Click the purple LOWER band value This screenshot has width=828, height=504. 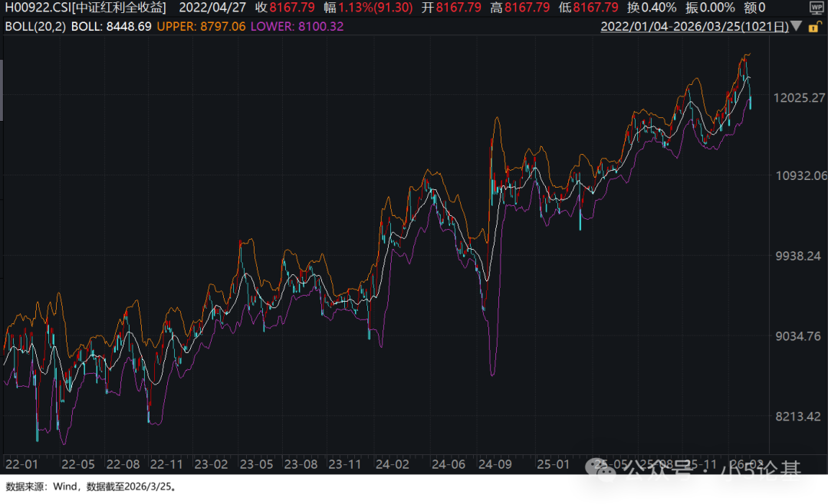[x=297, y=26]
